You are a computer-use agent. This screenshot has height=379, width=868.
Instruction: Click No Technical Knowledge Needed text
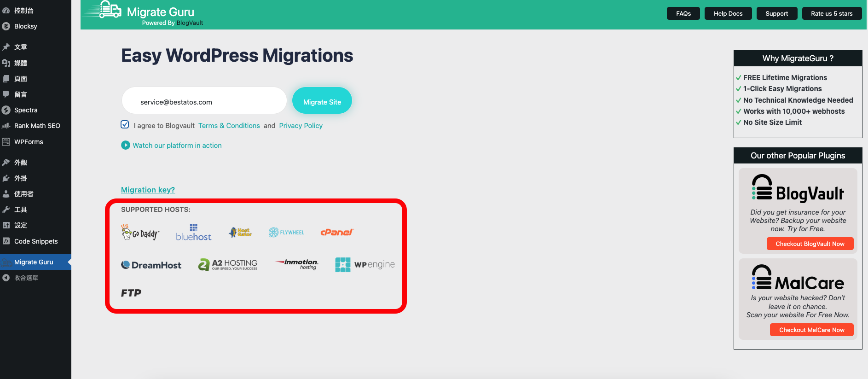tap(798, 100)
